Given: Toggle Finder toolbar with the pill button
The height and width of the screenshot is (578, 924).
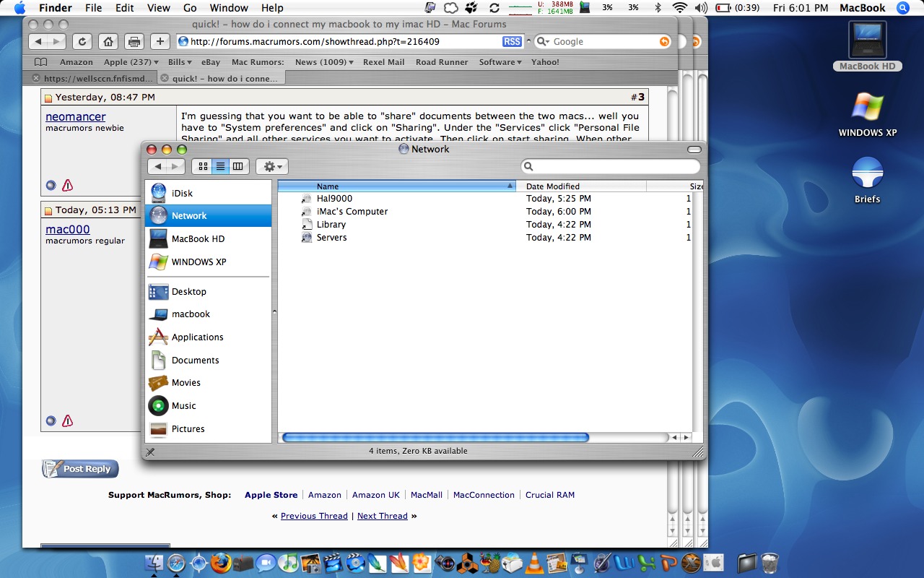Looking at the screenshot, I should [x=694, y=150].
